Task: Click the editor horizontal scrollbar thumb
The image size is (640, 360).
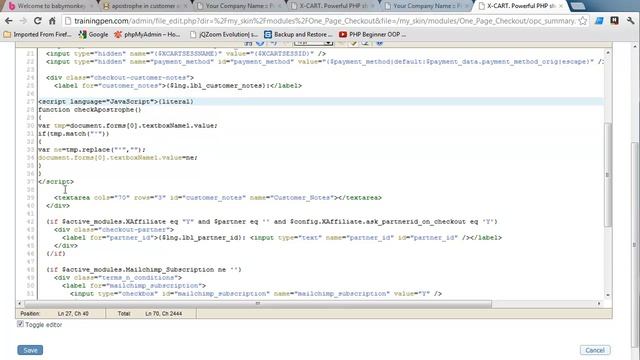Action: click(x=258, y=303)
